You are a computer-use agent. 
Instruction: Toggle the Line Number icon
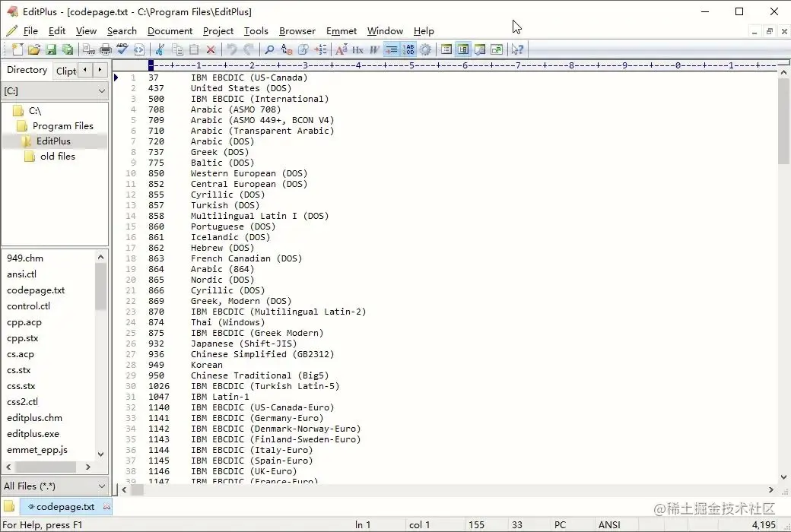pyautogui.click(x=408, y=49)
